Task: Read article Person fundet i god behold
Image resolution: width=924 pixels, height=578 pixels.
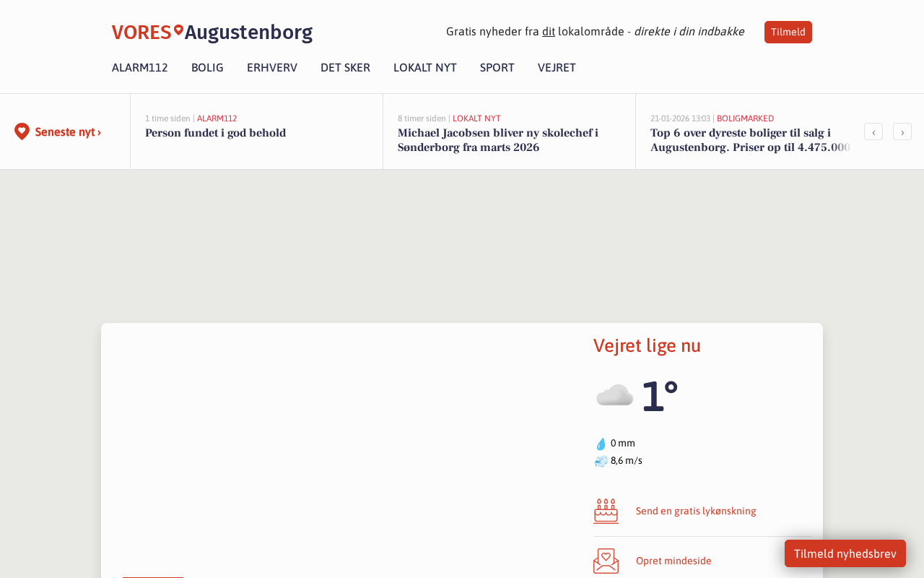Action: click(215, 133)
